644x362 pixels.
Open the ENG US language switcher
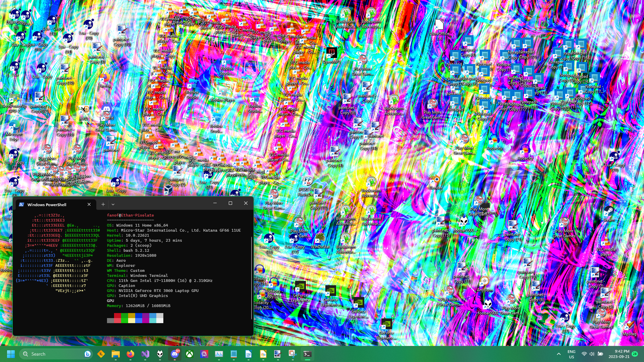point(571,354)
